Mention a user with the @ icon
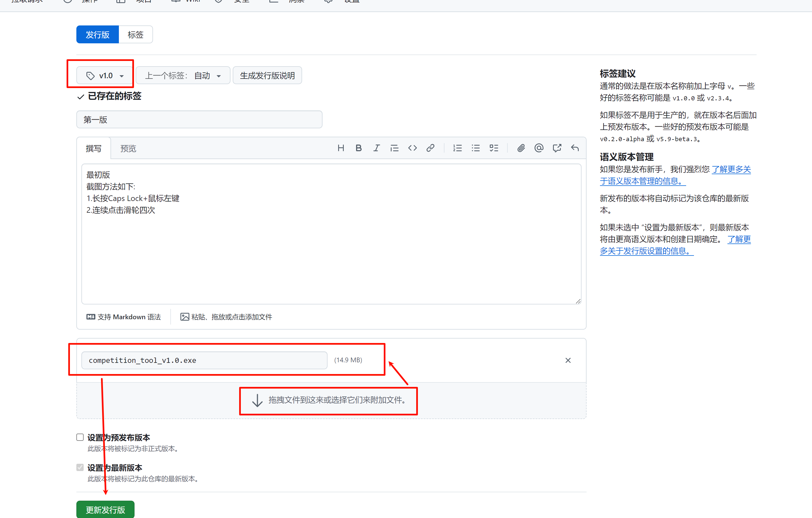The width and height of the screenshot is (812, 518). click(538, 148)
